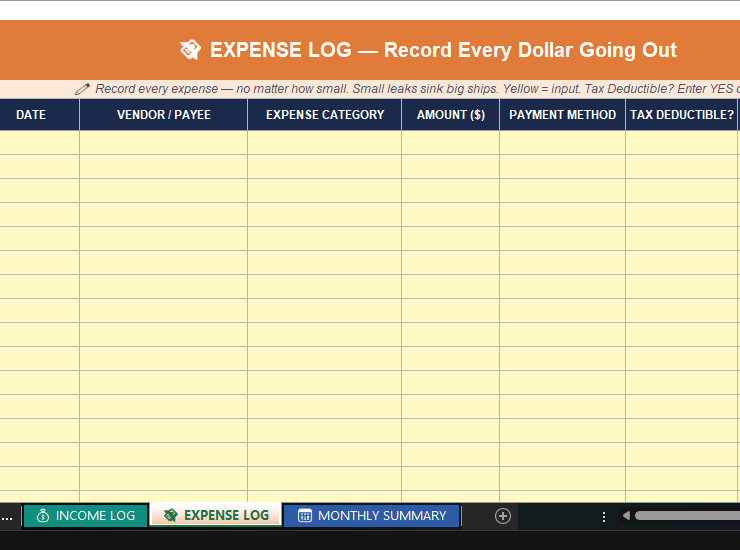Image resolution: width=740 pixels, height=550 pixels.
Task: Click the vertical dots sheet bar handle
Action: click(604, 516)
